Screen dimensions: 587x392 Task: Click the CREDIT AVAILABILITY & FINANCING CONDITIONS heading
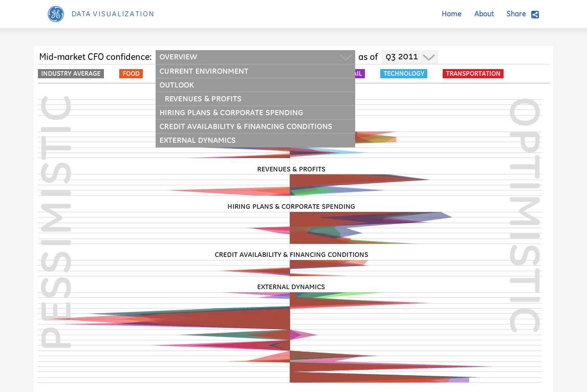tap(291, 254)
